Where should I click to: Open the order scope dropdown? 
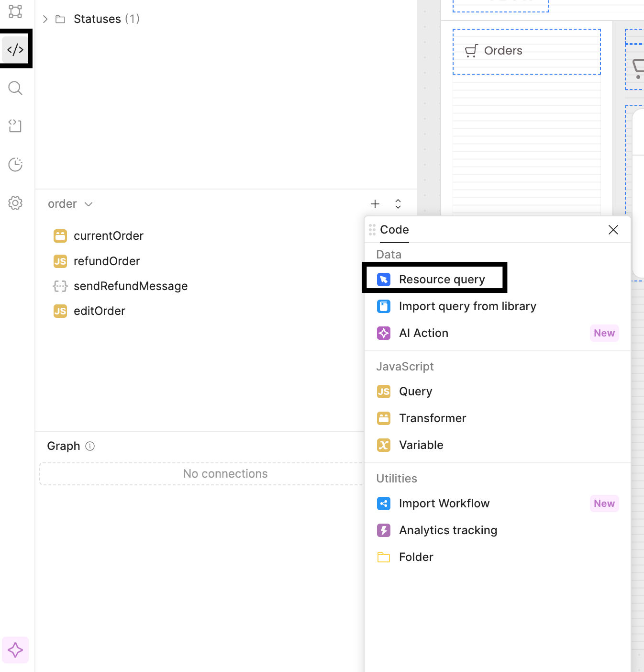click(x=70, y=204)
